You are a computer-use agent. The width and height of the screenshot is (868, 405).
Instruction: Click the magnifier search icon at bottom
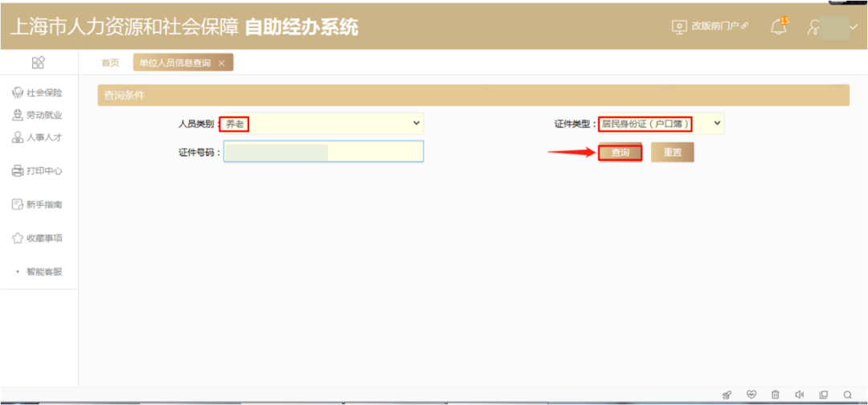[x=847, y=395]
